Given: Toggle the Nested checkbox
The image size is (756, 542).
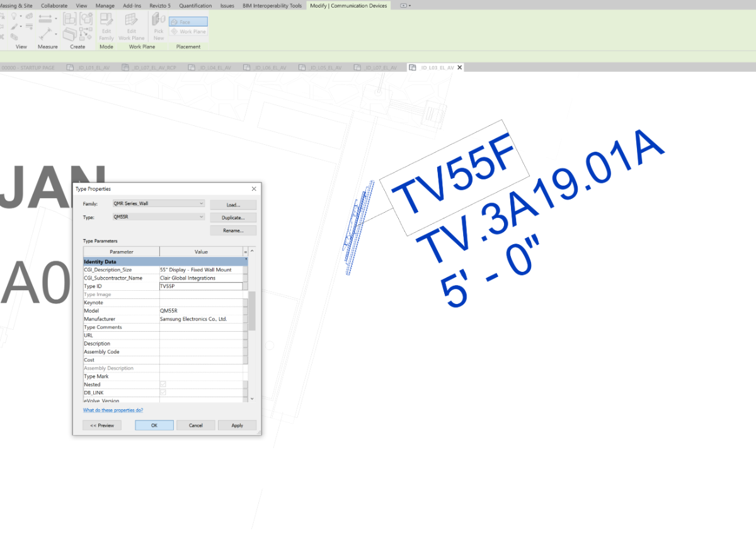Looking at the screenshot, I should click(x=163, y=384).
